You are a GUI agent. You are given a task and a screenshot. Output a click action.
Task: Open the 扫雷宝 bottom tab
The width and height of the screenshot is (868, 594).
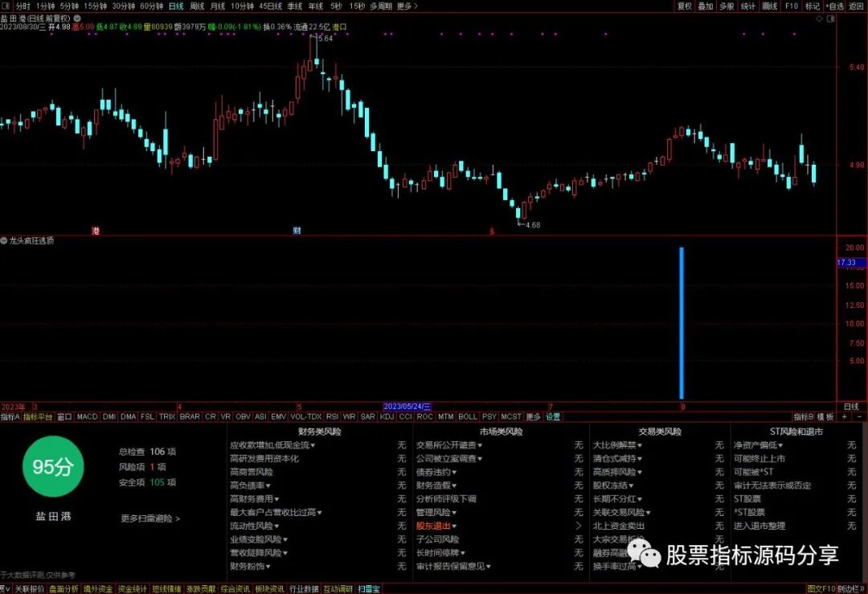[369, 589]
